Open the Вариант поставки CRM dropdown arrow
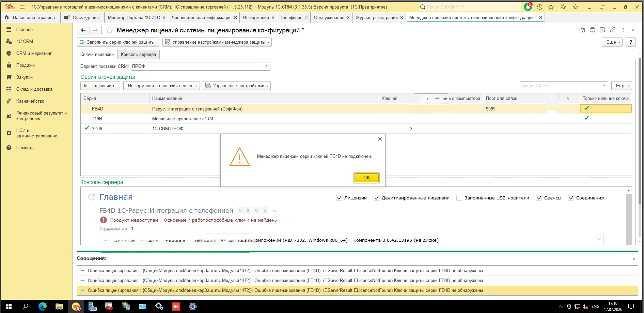This screenshot has height=313, width=644. (267, 66)
